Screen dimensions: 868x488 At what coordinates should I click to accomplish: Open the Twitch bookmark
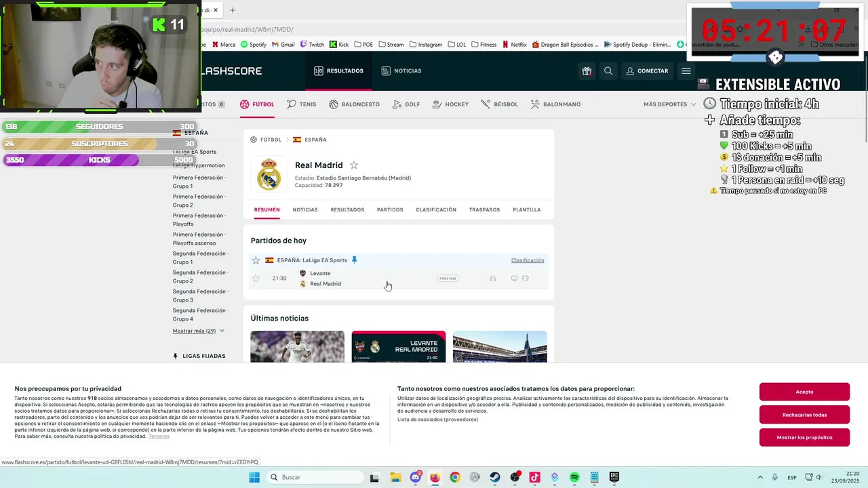click(311, 45)
